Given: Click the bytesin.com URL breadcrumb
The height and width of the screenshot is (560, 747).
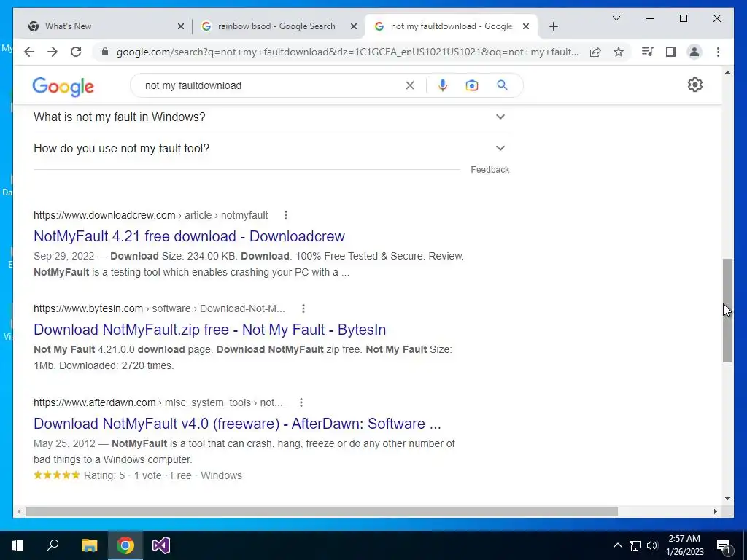Looking at the screenshot, I should pos(159,308).
